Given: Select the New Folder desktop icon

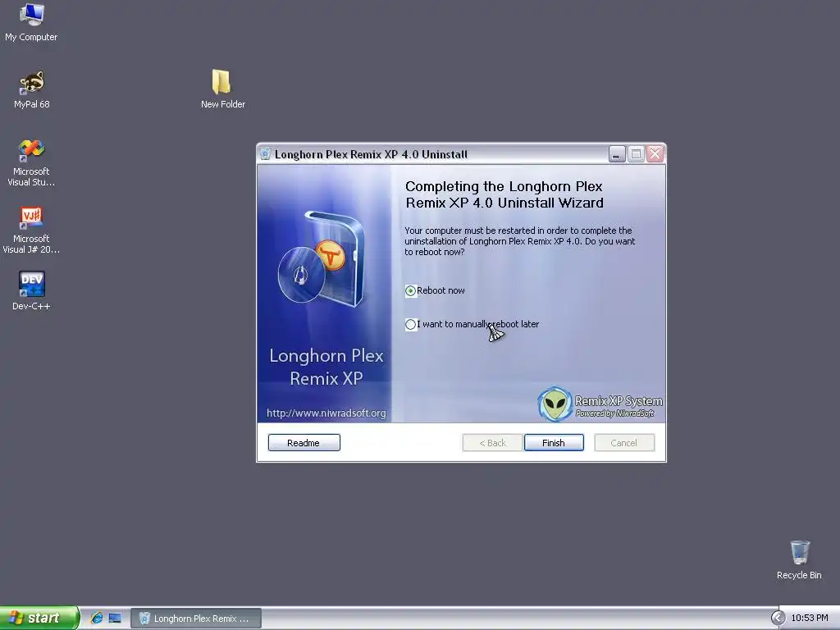Looking at the screenshot, I should point(222,89).
